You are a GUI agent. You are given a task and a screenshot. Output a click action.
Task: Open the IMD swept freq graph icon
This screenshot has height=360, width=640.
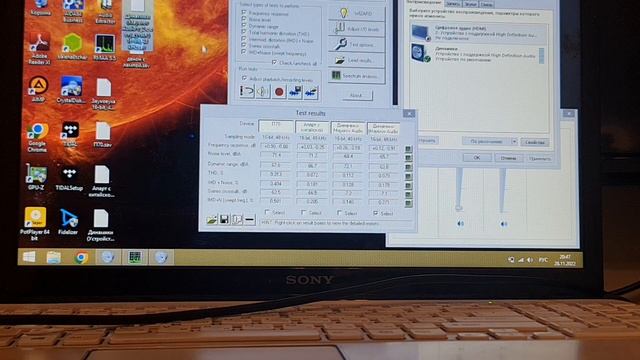point(408,204)
